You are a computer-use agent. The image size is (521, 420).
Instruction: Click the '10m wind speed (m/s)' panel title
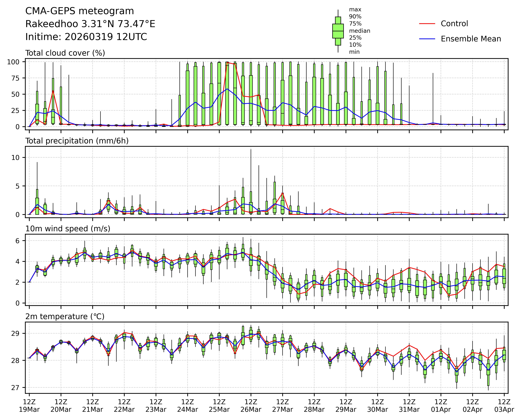[x=68, y=229]
